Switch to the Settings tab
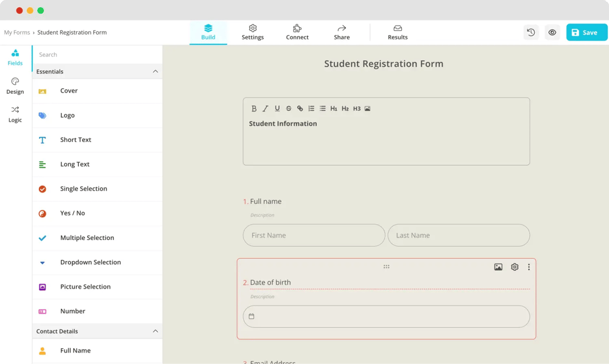Viewport: 609px width, 364px height. click(x=253, y=32)
